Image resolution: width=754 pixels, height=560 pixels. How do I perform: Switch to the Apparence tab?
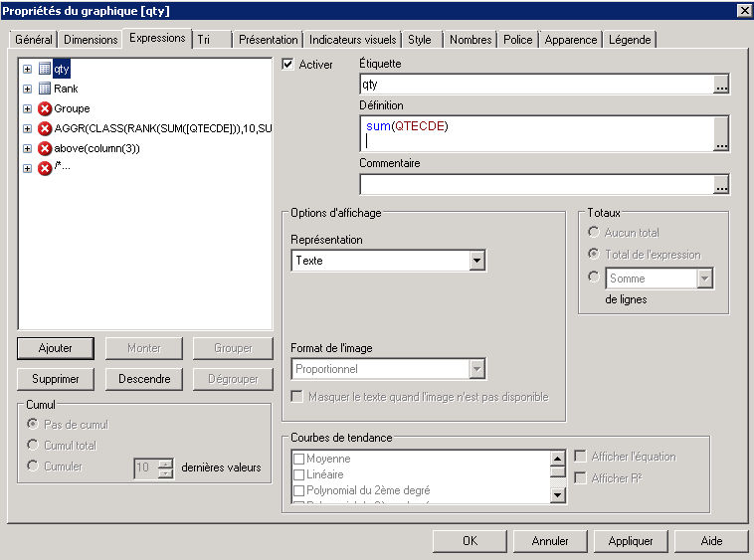pos(571,40)
